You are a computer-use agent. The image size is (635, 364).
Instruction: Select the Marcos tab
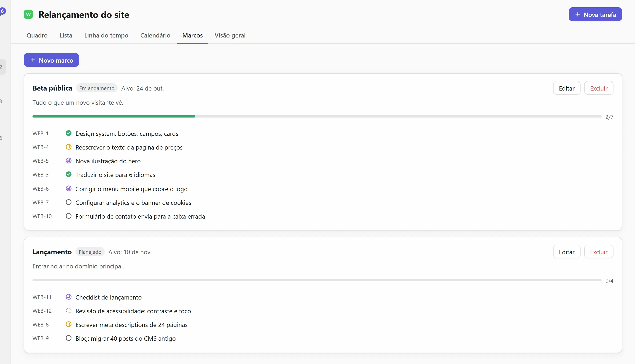pos(193,35)
